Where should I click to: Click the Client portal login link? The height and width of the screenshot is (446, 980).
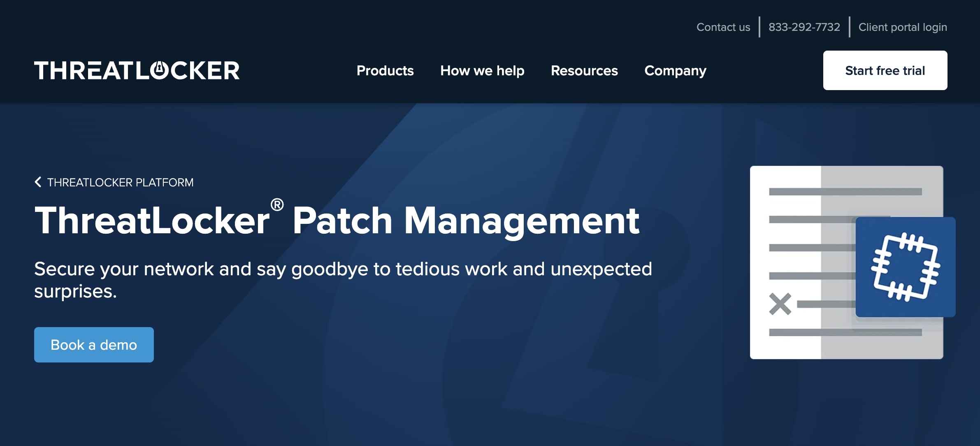pos(902,27)
